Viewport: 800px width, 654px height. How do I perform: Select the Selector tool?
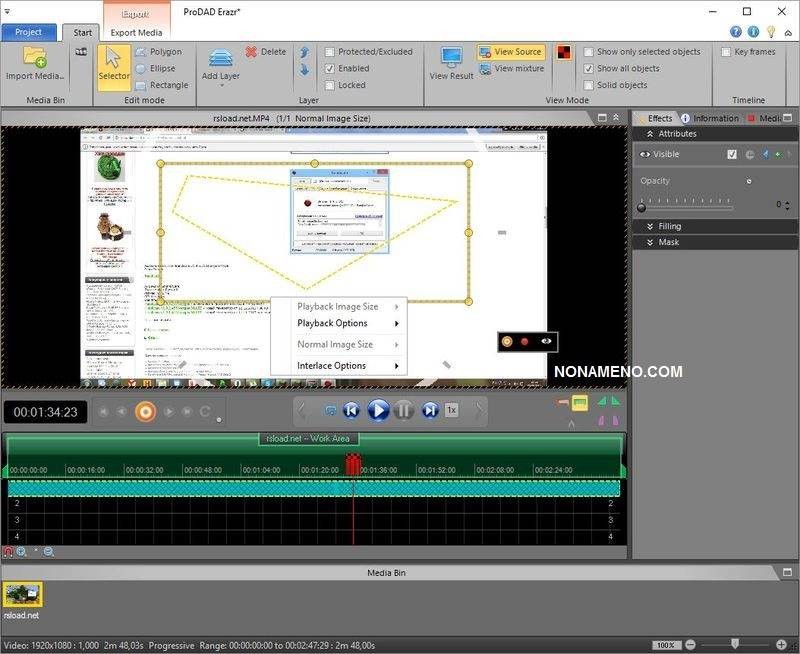113,65
